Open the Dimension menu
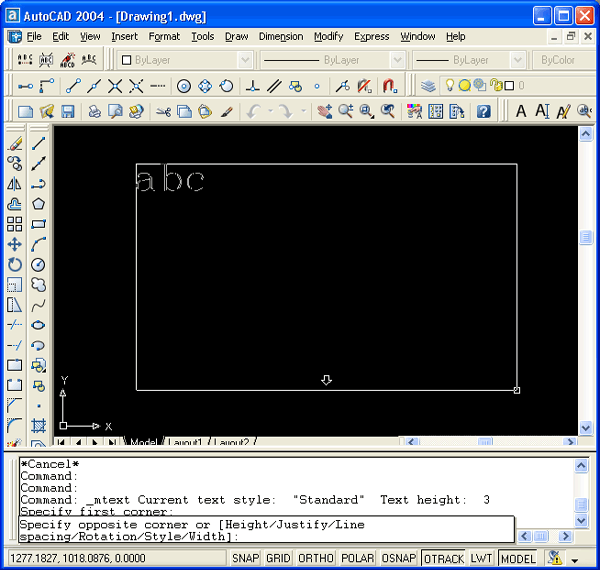Viewport: 600px width, 570px height. click(x=280, y=36)
